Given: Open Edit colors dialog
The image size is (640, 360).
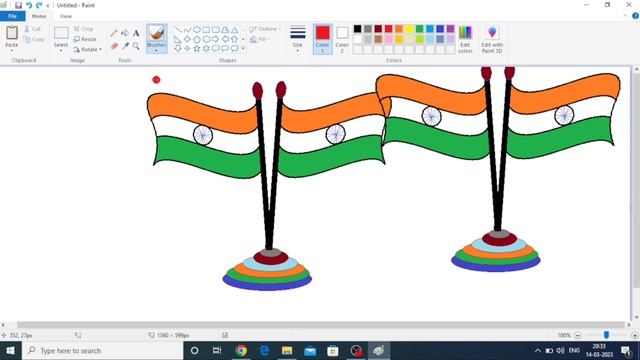Looking at the screenshot, I should tap(465, 40).
